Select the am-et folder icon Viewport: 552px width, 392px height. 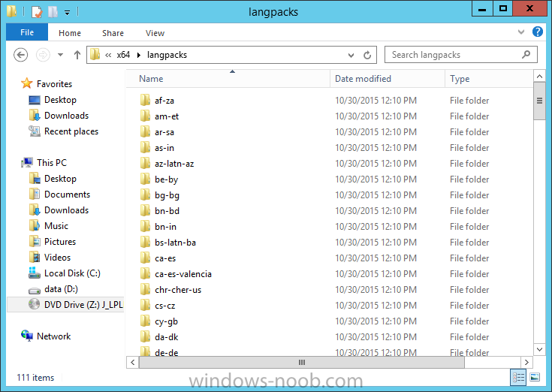(x=145, y=116)
